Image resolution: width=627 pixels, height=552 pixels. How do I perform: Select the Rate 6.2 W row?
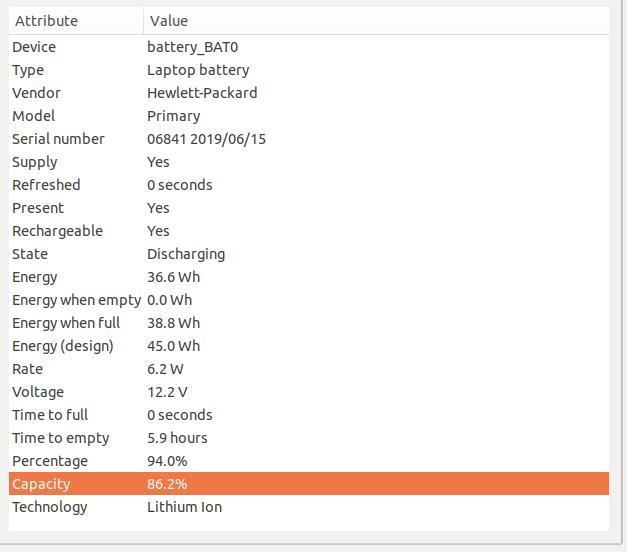tap(309, 369)
